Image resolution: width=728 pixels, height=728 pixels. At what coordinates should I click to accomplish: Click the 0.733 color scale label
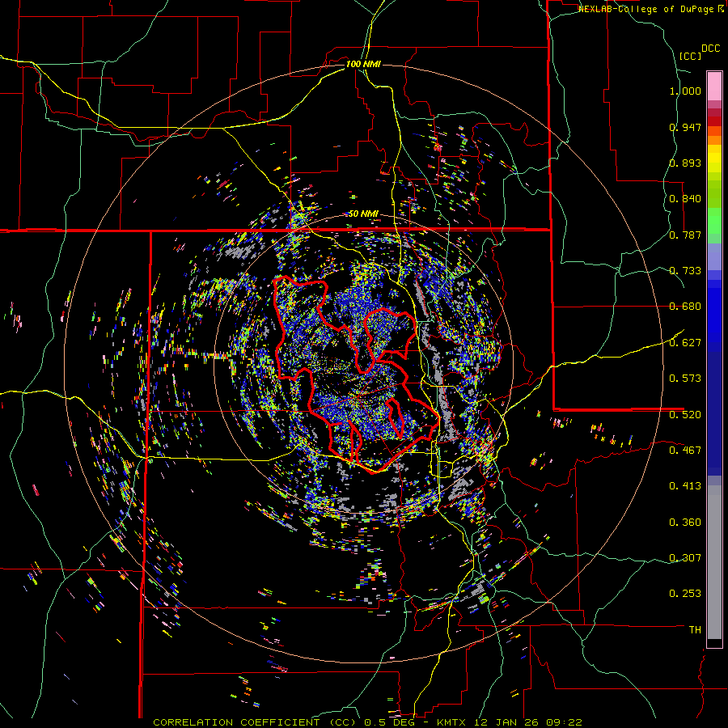(685, 271)
